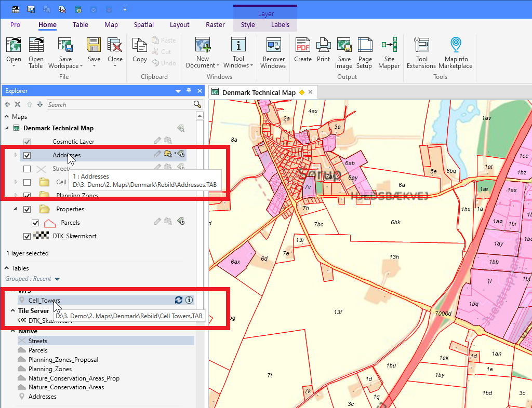Screen dimensions: 532x408
Task: Expand the Addresses layer tree arrow
Action: click(15, 155)
